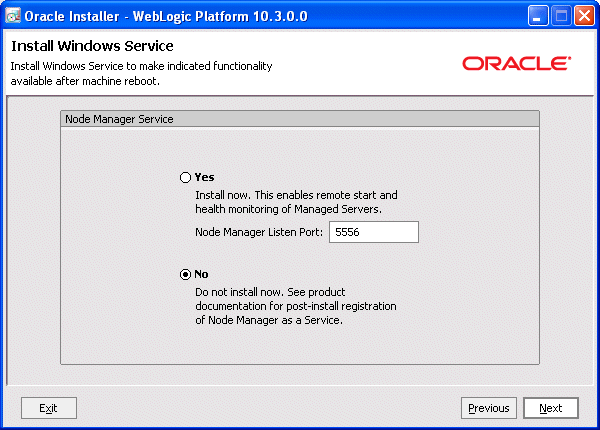
Task: Click the disabled maximize window button
Action: click(x=561, y=16)
